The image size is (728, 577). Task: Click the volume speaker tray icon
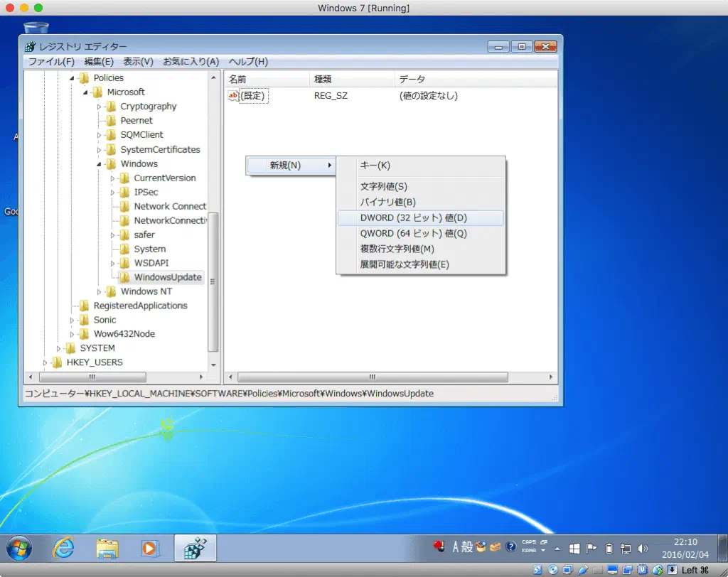(643, 548)
